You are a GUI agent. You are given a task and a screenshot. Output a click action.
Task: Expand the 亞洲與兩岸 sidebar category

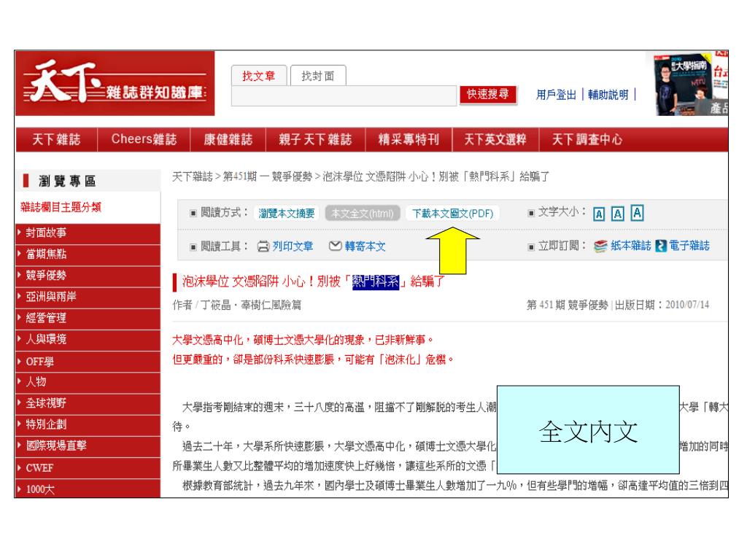tap(88, 297)
